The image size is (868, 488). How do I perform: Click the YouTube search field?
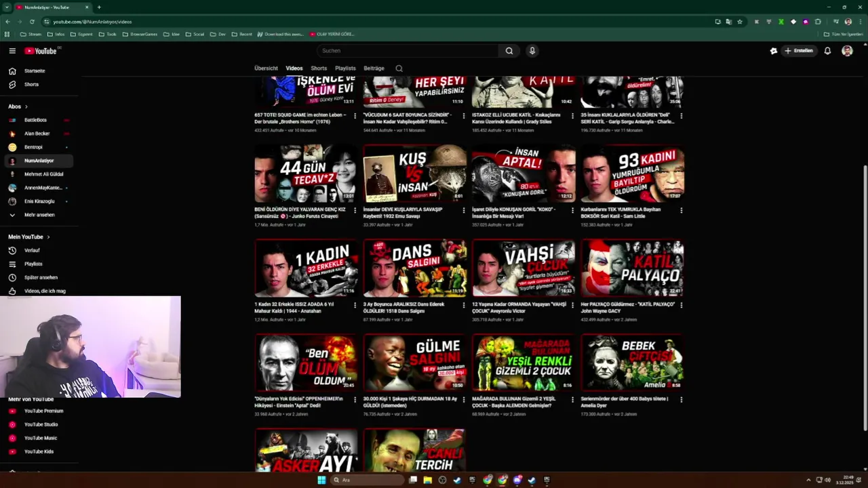[408, 51]
